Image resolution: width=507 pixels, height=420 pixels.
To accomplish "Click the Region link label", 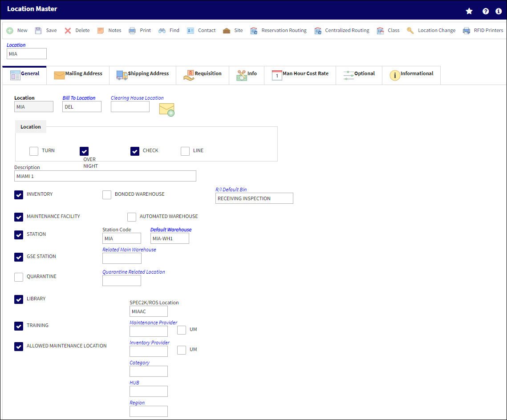I will click(x=137, y=403).
